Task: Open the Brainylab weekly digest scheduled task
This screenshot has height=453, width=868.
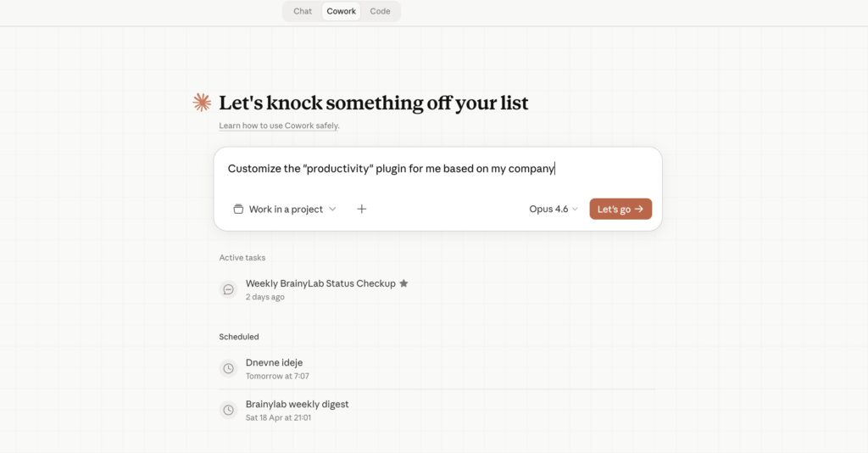Action: [297, 405]
